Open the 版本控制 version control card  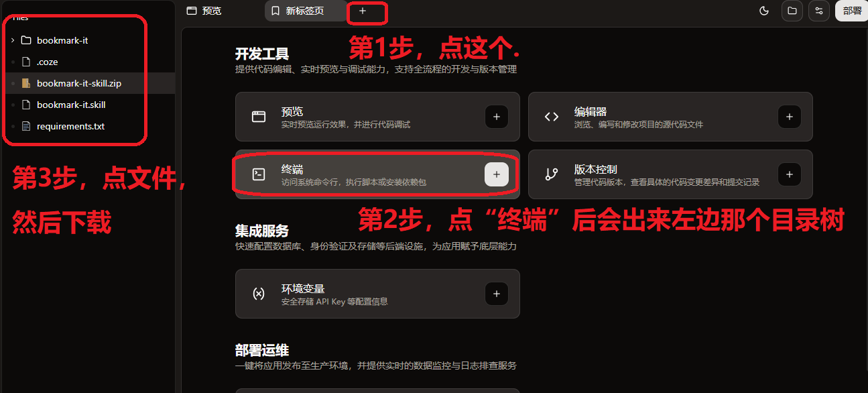[670, 174]
